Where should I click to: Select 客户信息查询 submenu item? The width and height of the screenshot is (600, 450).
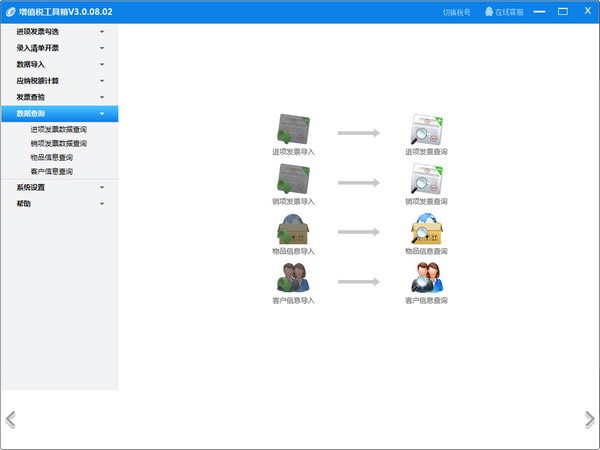52,171
